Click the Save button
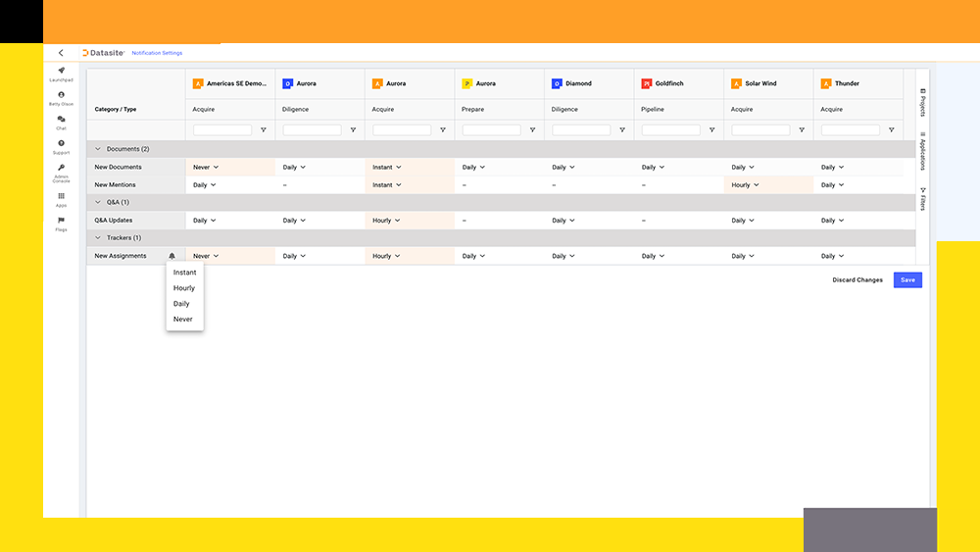Viewport: 980px width, 552px height. [907, 280]
